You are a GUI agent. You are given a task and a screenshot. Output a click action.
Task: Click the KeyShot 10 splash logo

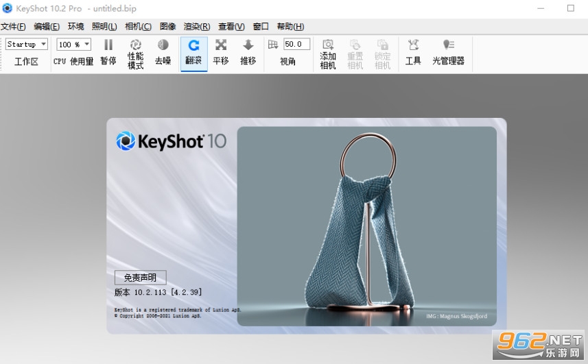pos(171,141)
